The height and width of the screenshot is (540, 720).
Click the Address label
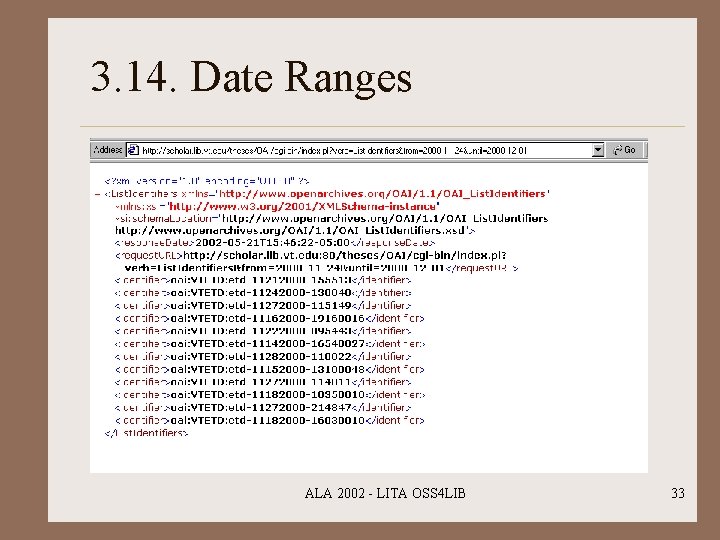107,150
